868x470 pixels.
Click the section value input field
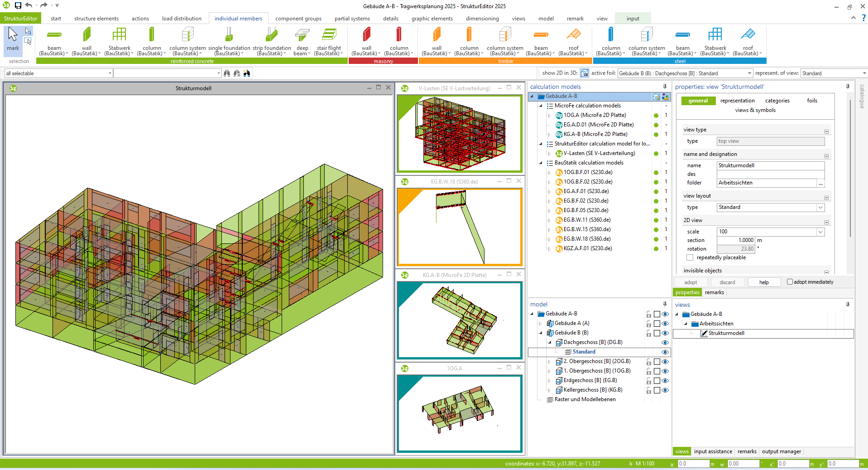(x=736, y=240)
